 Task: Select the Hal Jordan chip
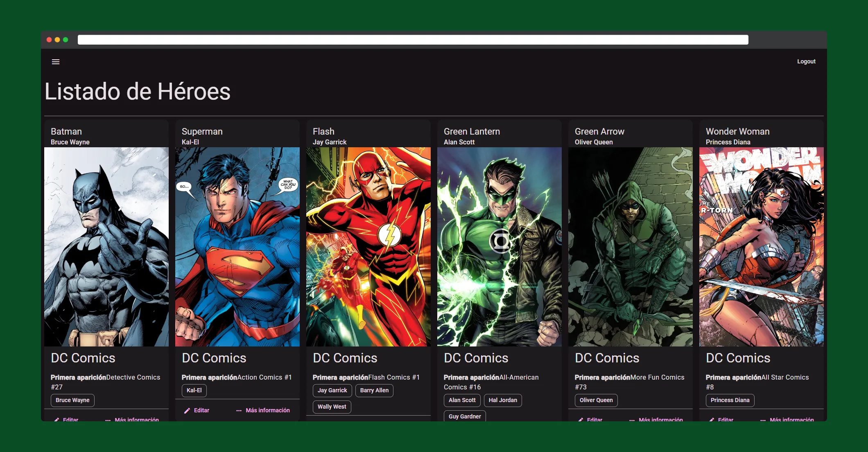[503, 400]
